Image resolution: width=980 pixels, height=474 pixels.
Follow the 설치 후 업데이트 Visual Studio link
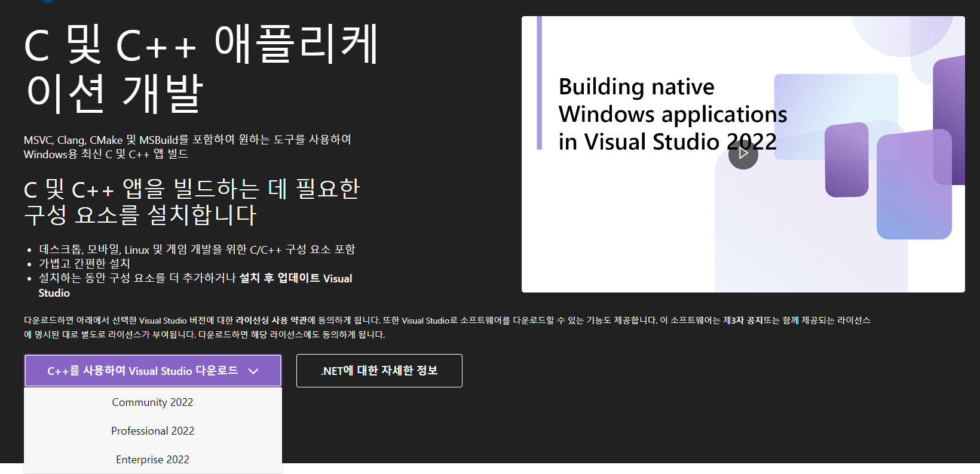[195, 285]
